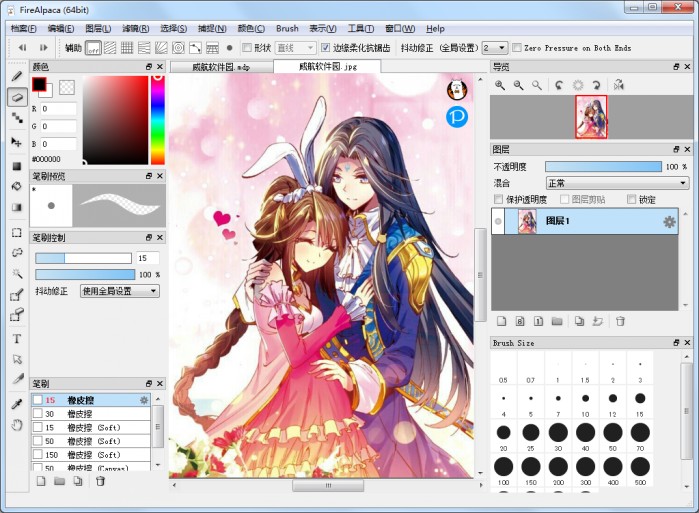Flip view icon in Navigator panel
This screenshot has height=513, width=699.
coord(618,85)
